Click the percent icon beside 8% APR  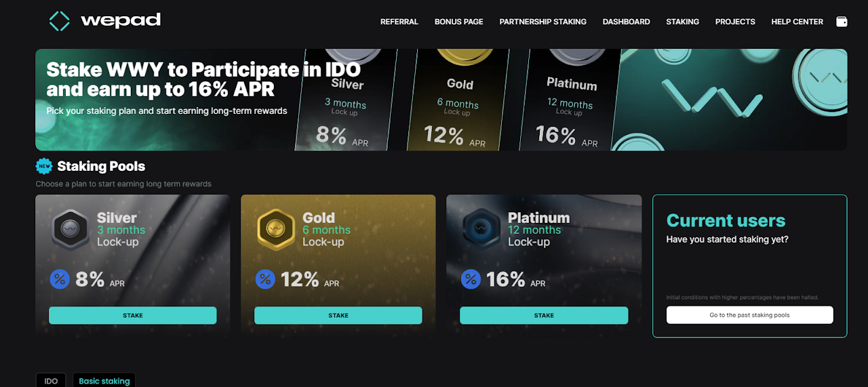(60, 279)
